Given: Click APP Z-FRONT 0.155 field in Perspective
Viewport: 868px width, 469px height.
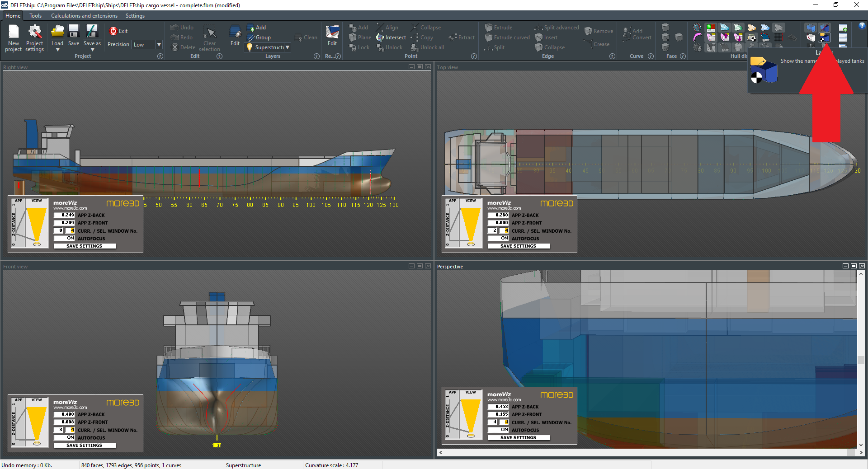Looking at the screenshot, I should tap(498, 414).
